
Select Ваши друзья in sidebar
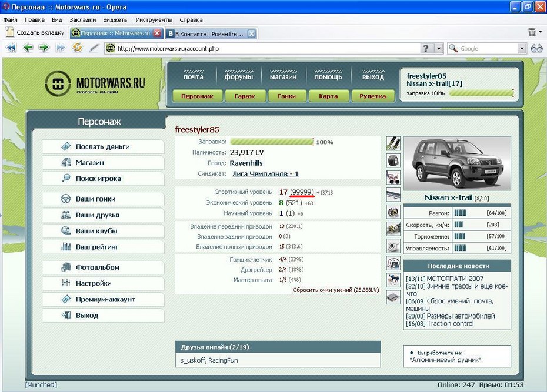pos(104,215)
